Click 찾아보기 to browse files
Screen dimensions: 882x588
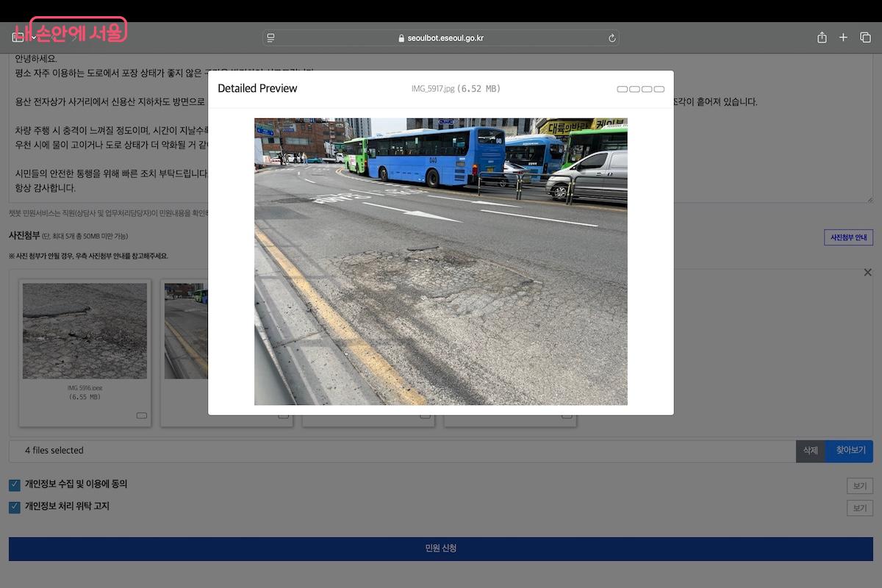pyautogui.click(x=849, y=451)
